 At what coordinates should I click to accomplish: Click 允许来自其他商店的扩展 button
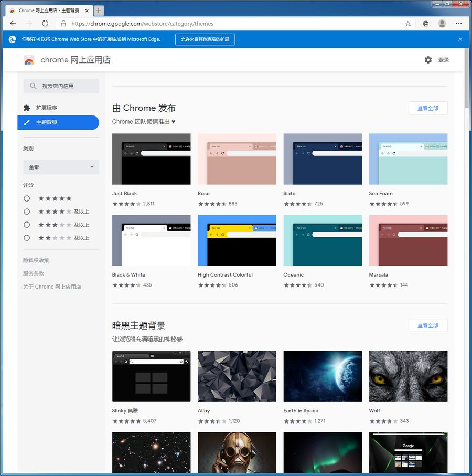[x=205, y=39]
